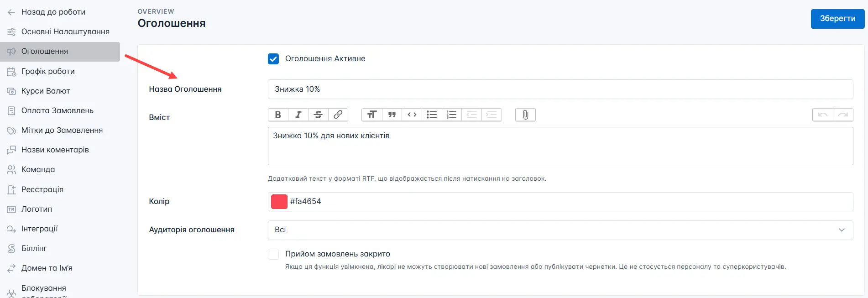Enable the Прийом замовлень закрито checkbox

pyautogui.click(x=273, y=254)
